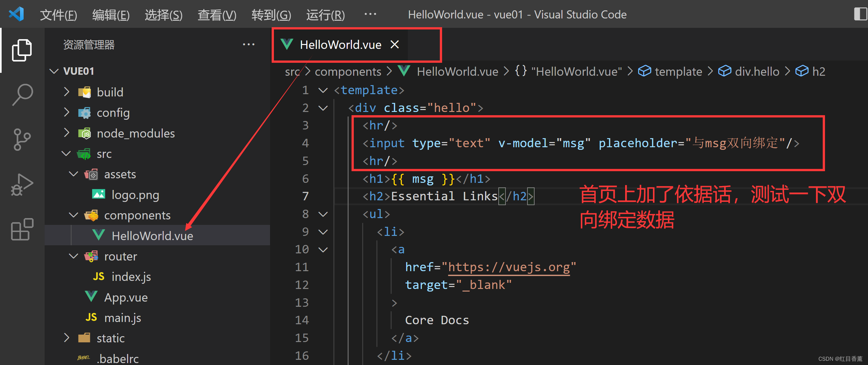Collapse the template fold arrow on line 1
The image size is (868, 365).
point(323,90)
